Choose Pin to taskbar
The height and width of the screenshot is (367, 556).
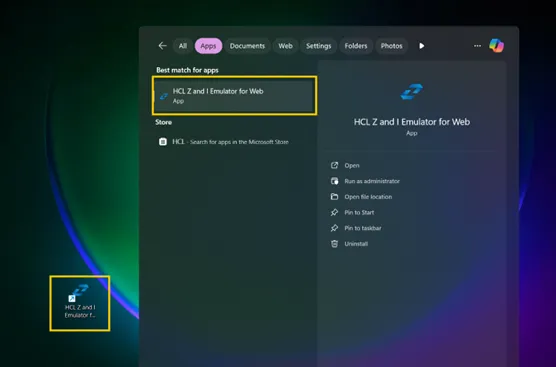pos(363,228)
